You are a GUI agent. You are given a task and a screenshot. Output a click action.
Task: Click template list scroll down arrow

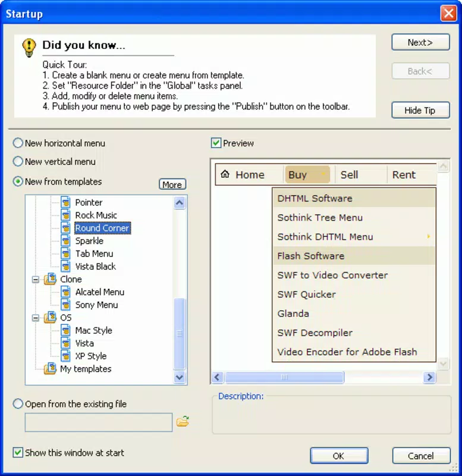click(180, 377)
